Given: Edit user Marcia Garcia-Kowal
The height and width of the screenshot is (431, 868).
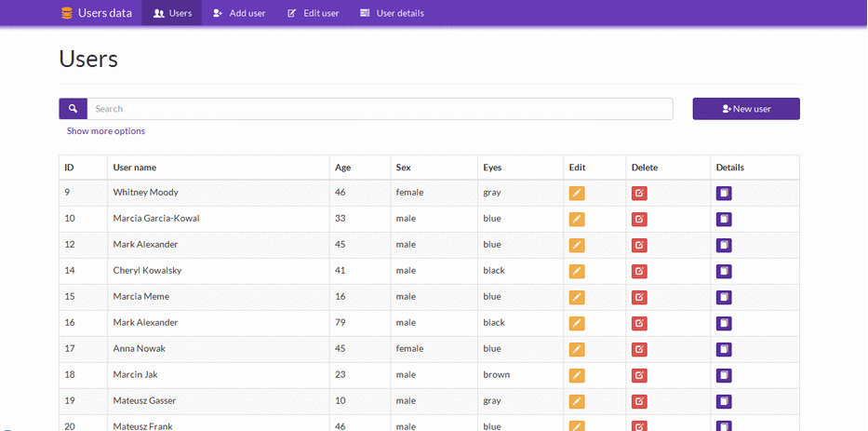Looking at the screenshot, I should pos(576,220).
